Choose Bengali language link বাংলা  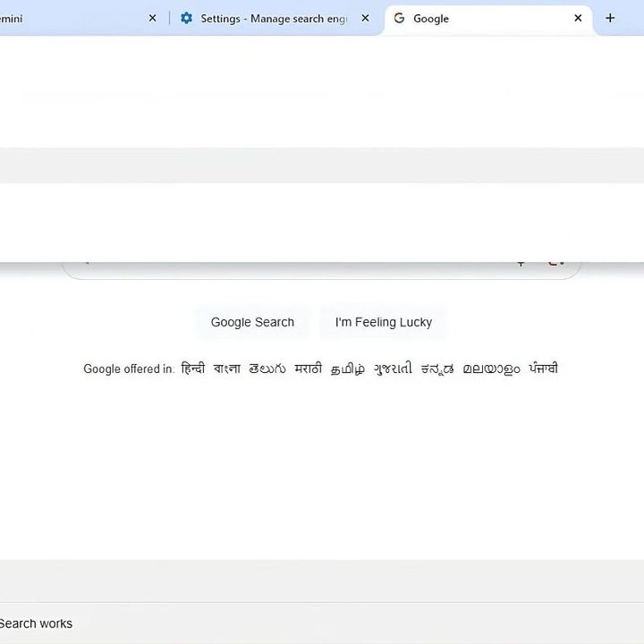[x=226, y=369]
